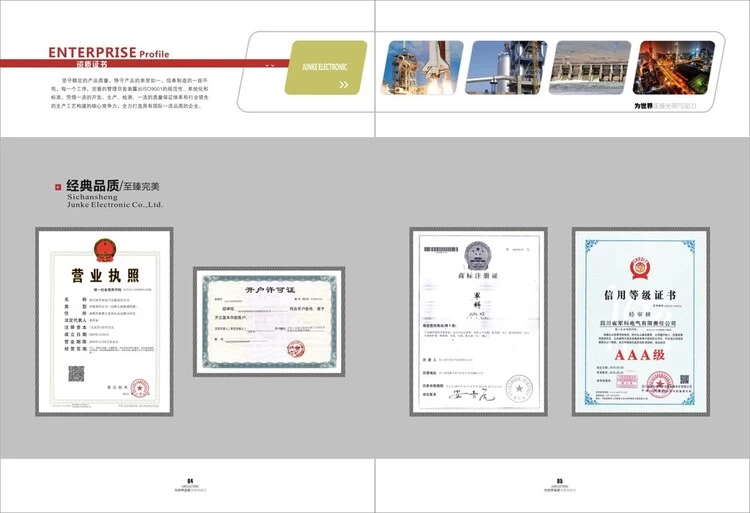Click the red stamp on the 开户许可证
The height and width of the screenshot is (513, 750).
(x=297, y=349)
